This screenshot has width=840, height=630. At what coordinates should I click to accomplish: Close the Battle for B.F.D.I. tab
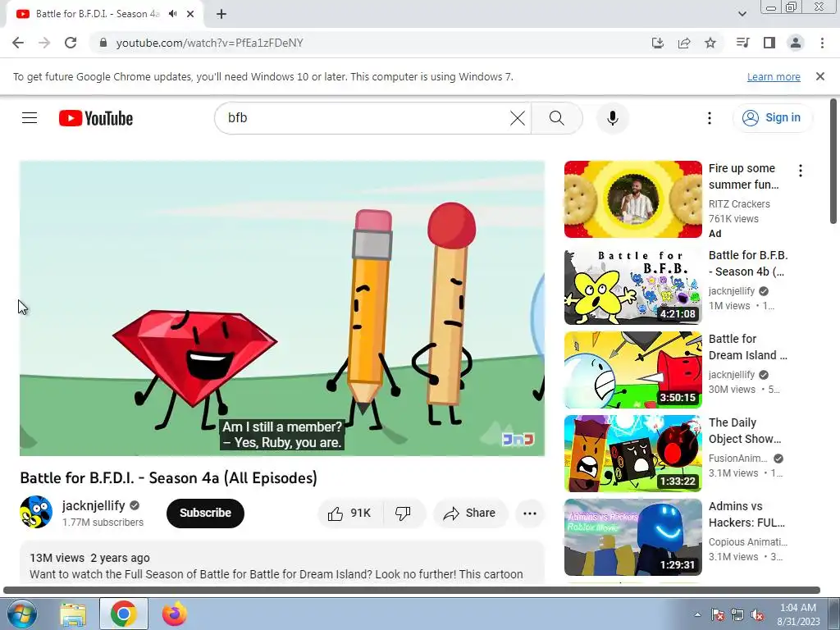tap(190, 14)
